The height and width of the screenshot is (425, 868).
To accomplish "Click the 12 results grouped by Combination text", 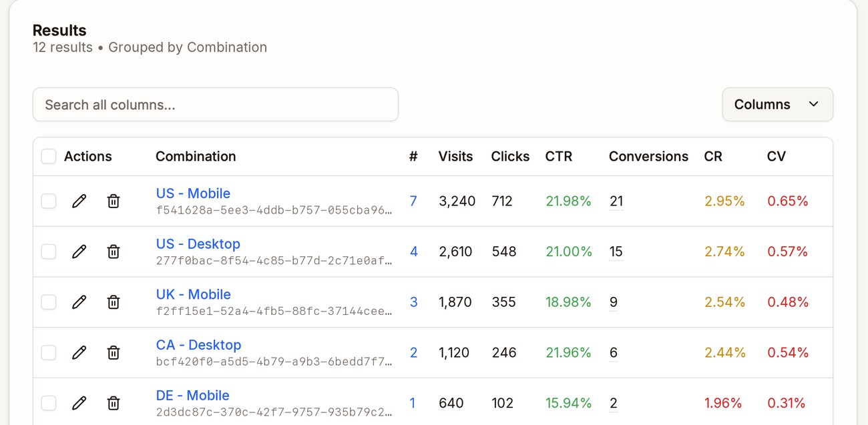I will pyautogui.click(x=150, y=47).
